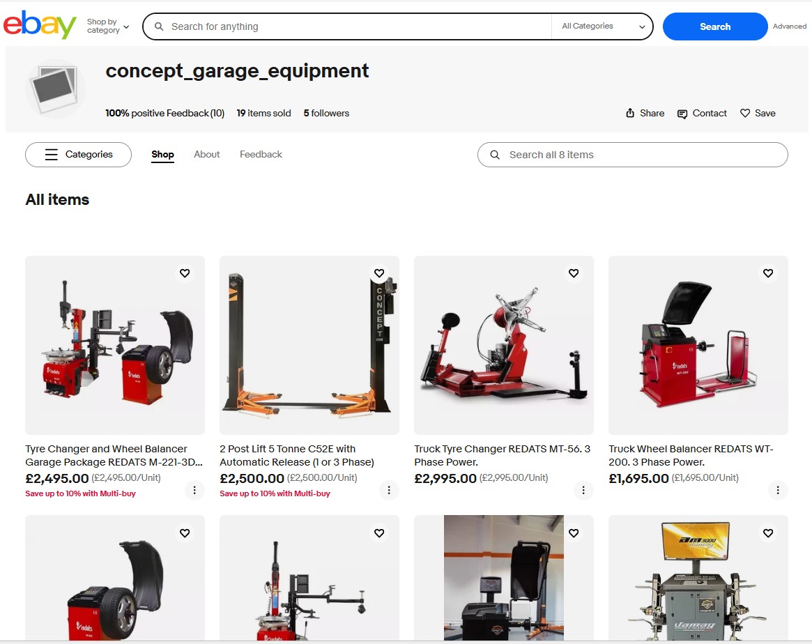Screen dimensions: 812x644
Task: Click the seller profile avatar image
Action: click(x=55, y=89)
